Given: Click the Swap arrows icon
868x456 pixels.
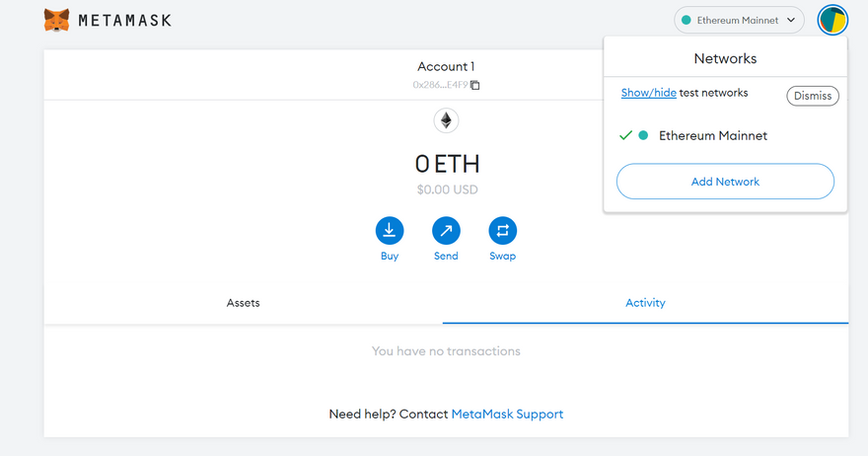Looking at the screenshot, I should point(503,231).
